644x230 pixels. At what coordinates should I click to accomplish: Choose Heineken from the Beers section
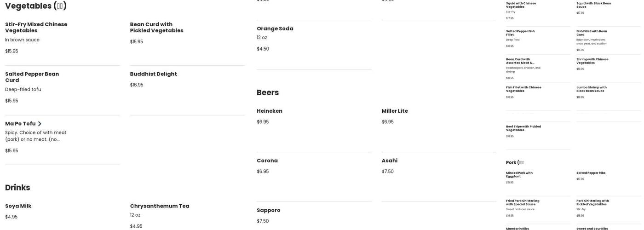[x=270, y=111]
